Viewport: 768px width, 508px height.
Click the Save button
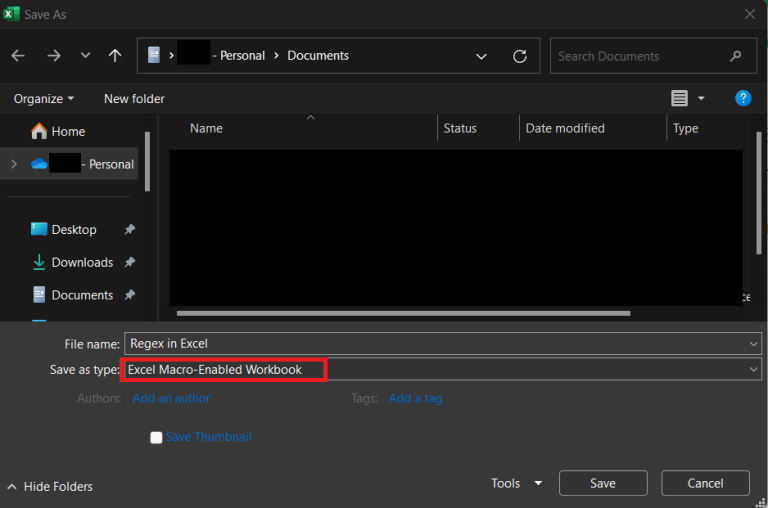click(x=603, y=484)
